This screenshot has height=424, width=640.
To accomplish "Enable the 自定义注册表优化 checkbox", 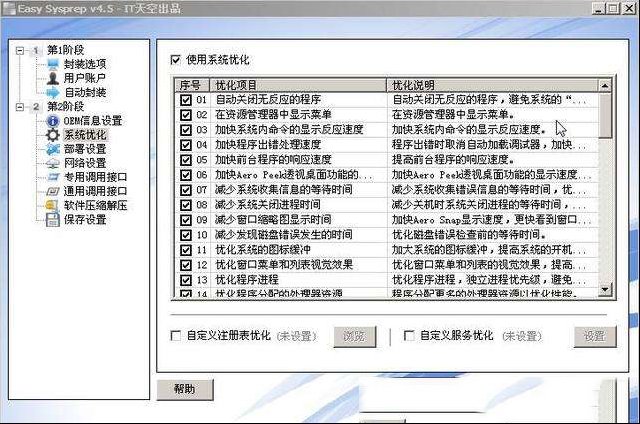I will pyautogui.click(x=177, y=336).
